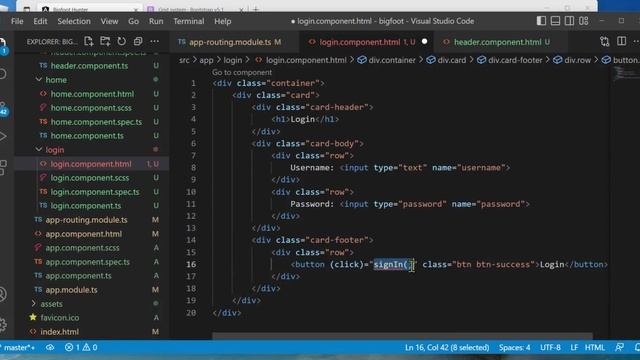The image size is (640, 360).
Task: Open the Help menu
Action: [x=223, y=21]
